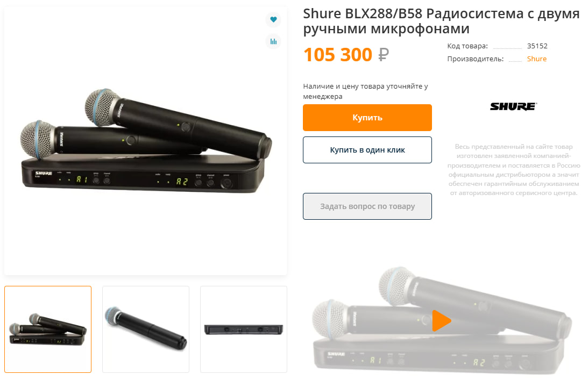Select the first thumbnail showing both microphones
This screenshot has height=382, width=588.
click(x=48, y=329)
